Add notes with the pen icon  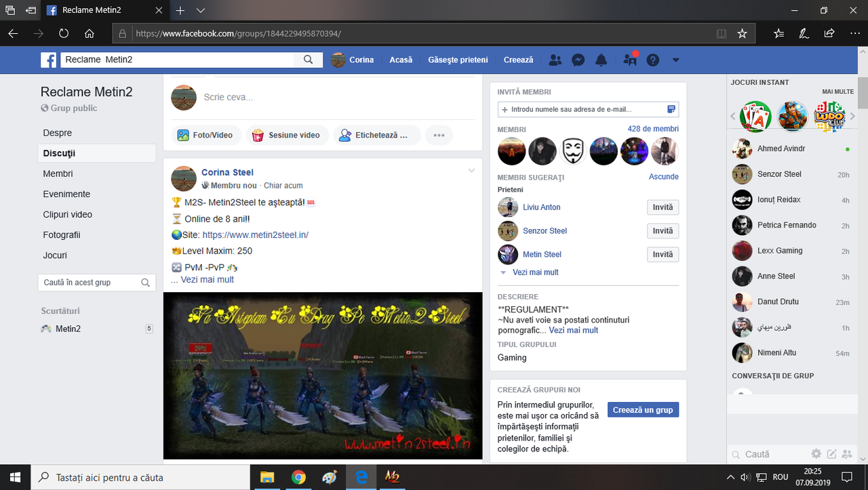[x=804, y=33]
